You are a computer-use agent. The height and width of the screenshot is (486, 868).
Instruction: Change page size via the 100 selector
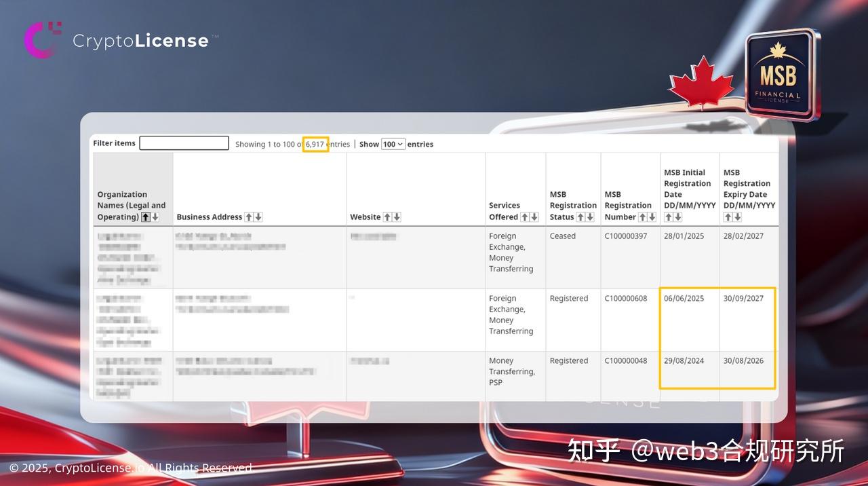392,144
